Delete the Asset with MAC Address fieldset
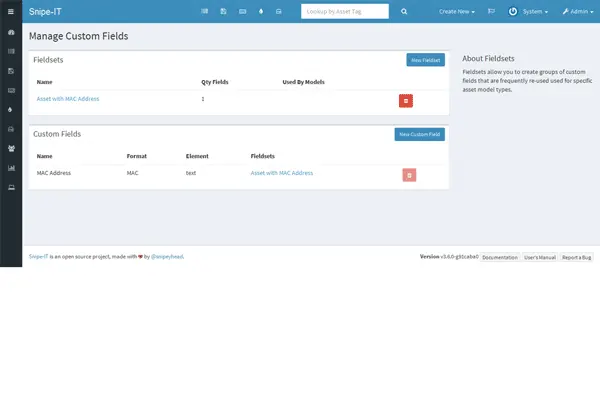The height and width of the screenshot is (400, 600). point(405,100)
